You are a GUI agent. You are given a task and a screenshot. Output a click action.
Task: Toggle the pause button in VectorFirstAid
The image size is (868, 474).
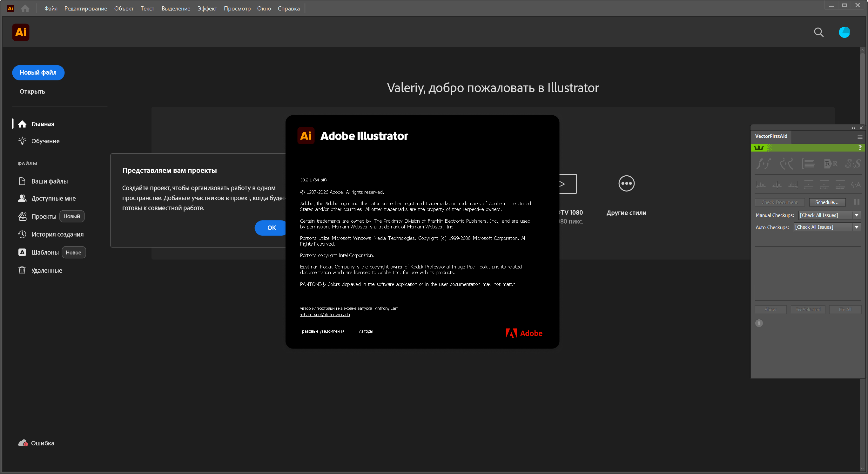pyautogui.click(x=857, y=202)
